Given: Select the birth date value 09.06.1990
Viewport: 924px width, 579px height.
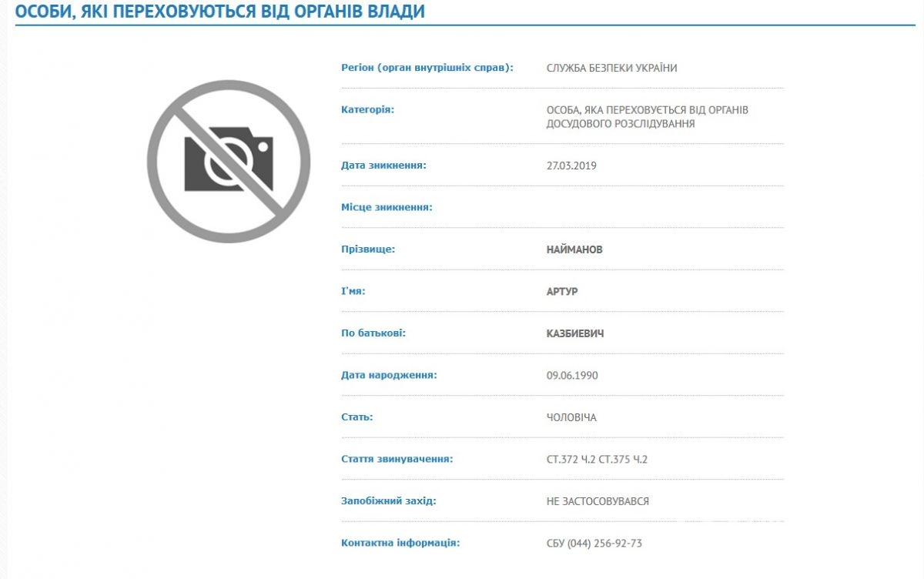Looking at the screenshot, I should (x=572, y=376).
